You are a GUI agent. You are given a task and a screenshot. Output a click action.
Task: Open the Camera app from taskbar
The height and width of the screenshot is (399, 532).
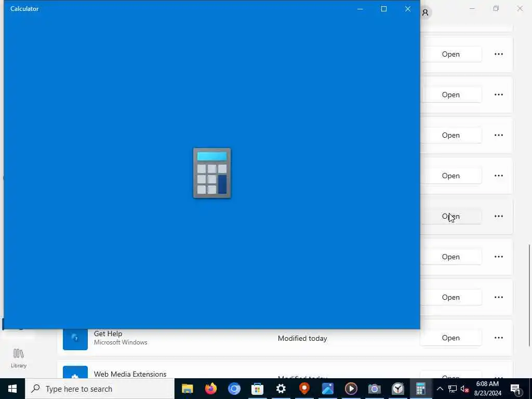click(375, 389)
